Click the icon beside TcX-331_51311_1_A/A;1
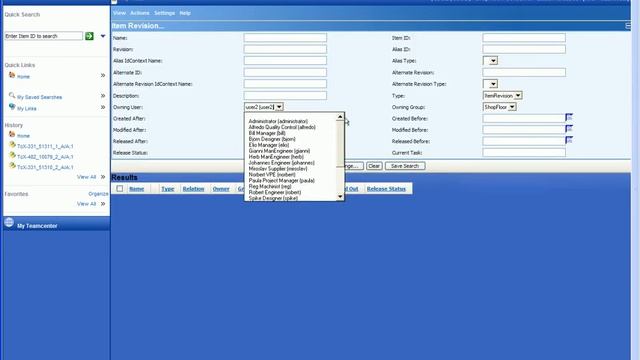 coord(12,145)
